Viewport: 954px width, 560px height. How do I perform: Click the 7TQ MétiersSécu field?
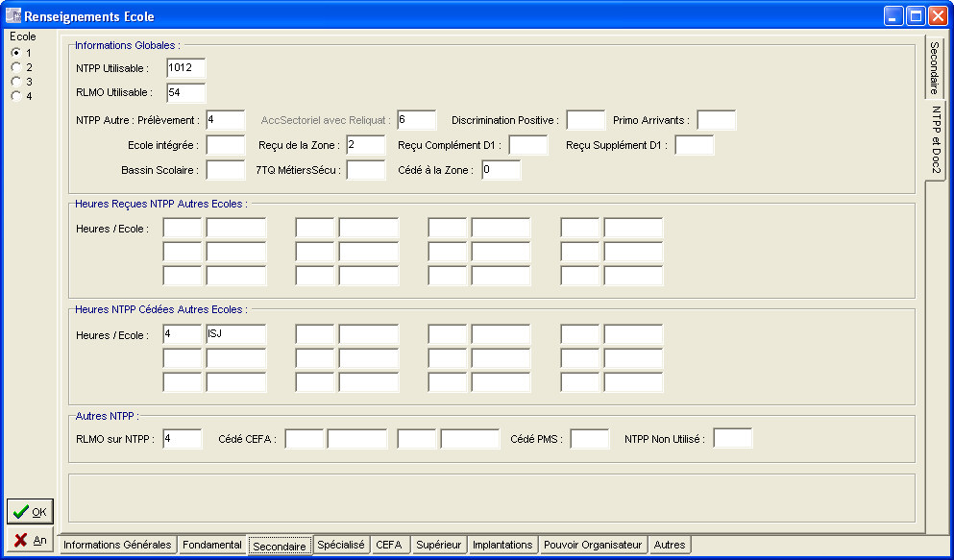[366, 170]
